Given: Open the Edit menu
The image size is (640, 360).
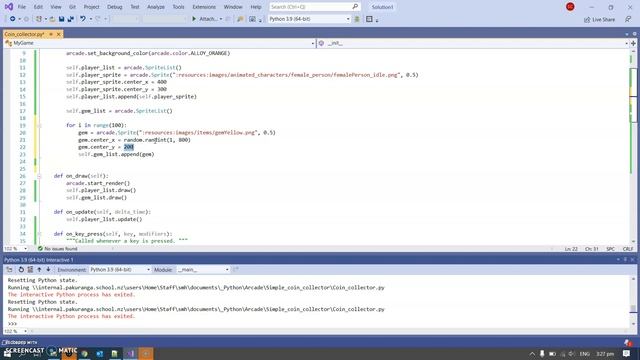Looking at the screenshot, I should (38, 7).
